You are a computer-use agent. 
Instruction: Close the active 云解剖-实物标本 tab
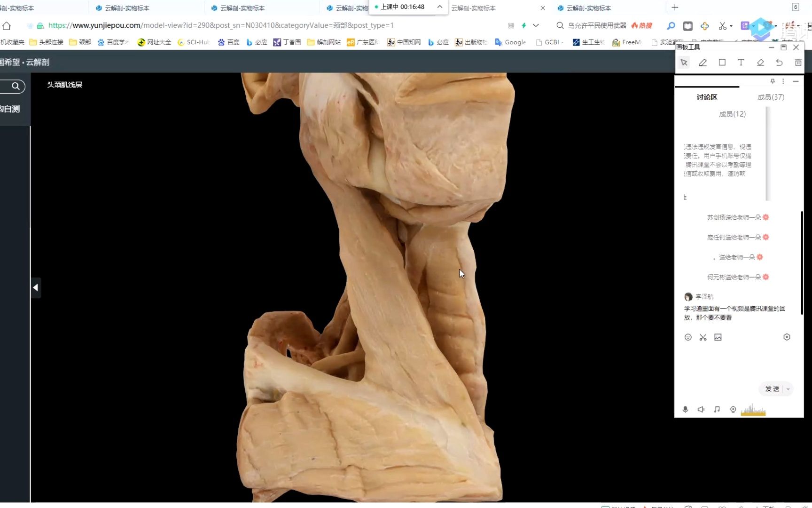pyautogui.click(x=543, y=8)
